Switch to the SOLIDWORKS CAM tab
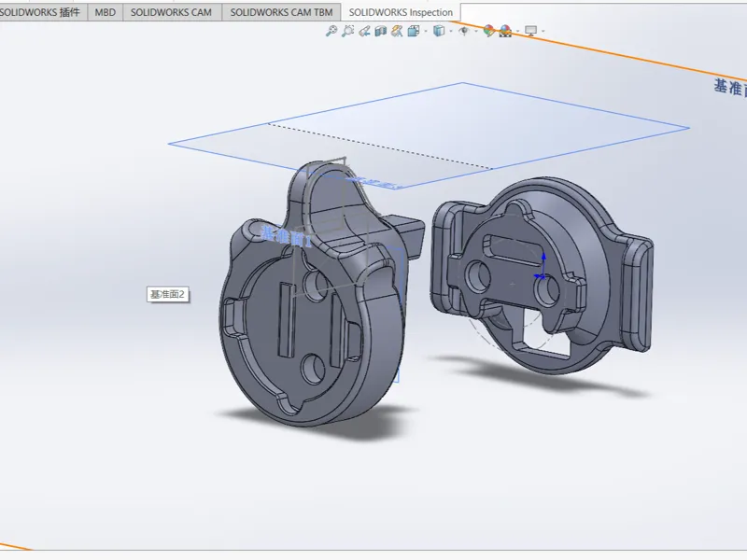The height and width of the screenshot is (560, 747). 171,12
